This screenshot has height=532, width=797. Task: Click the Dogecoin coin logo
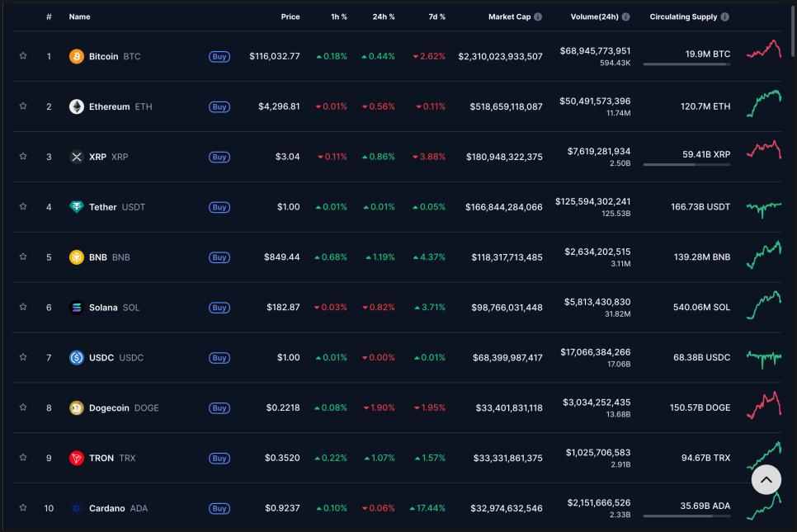[x=76, y=408]
